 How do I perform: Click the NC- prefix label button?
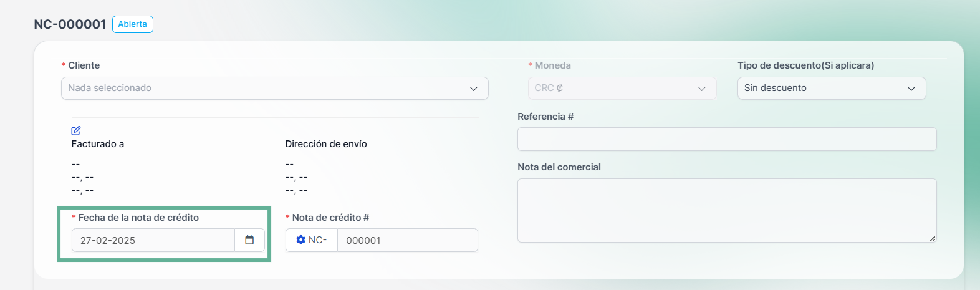pos(312,240)
